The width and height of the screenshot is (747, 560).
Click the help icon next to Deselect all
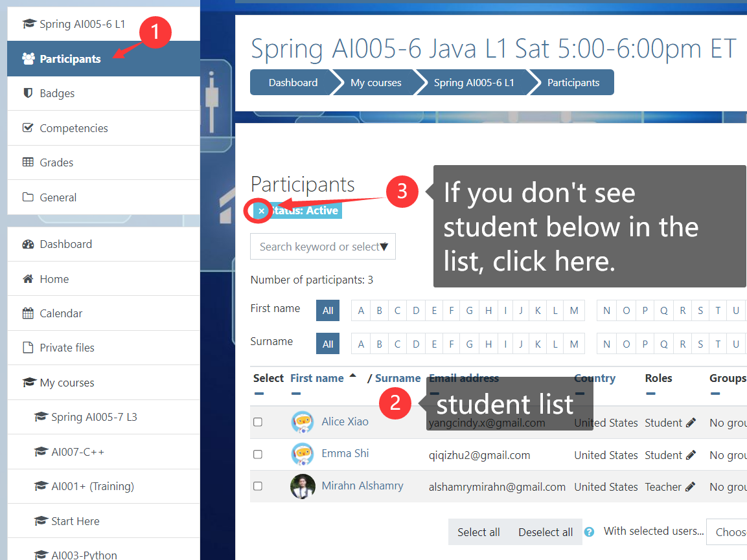coord(589,532)
